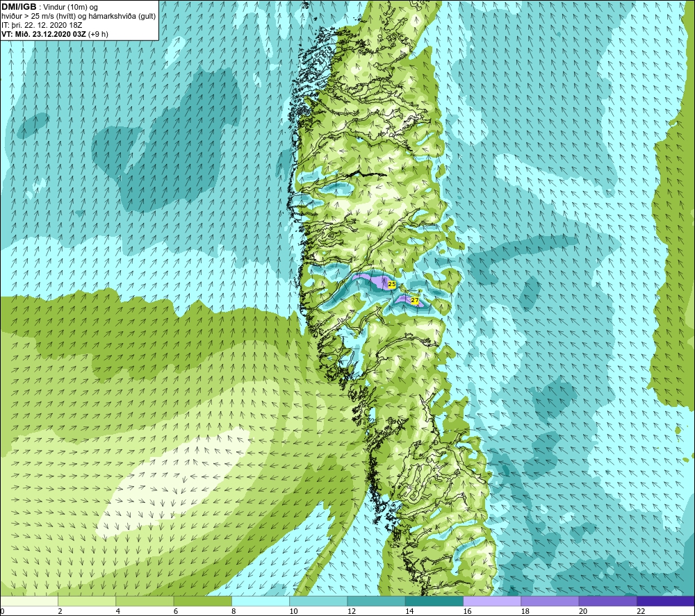Click the legend scale value 8
This screenshot has width=695, height=616.
(x=234, y=611)
